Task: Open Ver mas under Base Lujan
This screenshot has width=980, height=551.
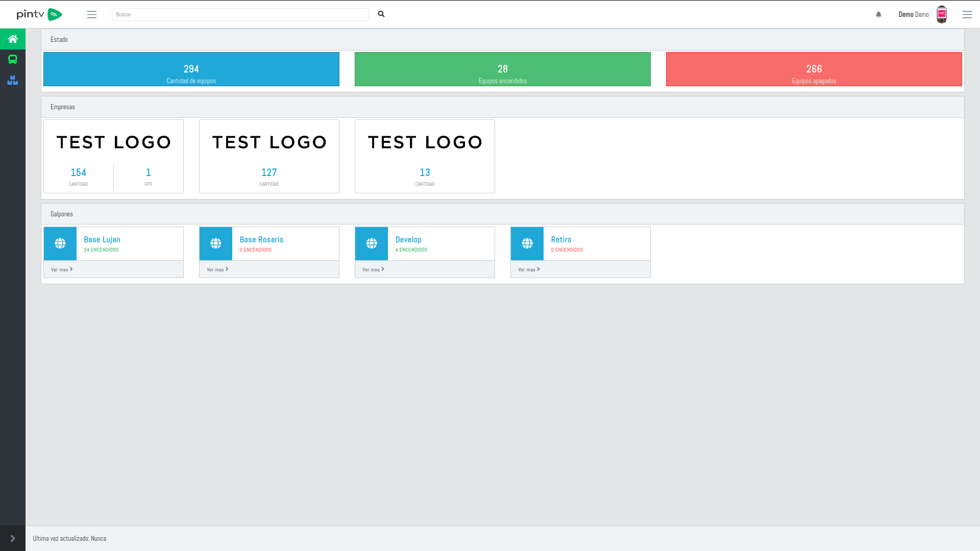Action: point(62,269)
